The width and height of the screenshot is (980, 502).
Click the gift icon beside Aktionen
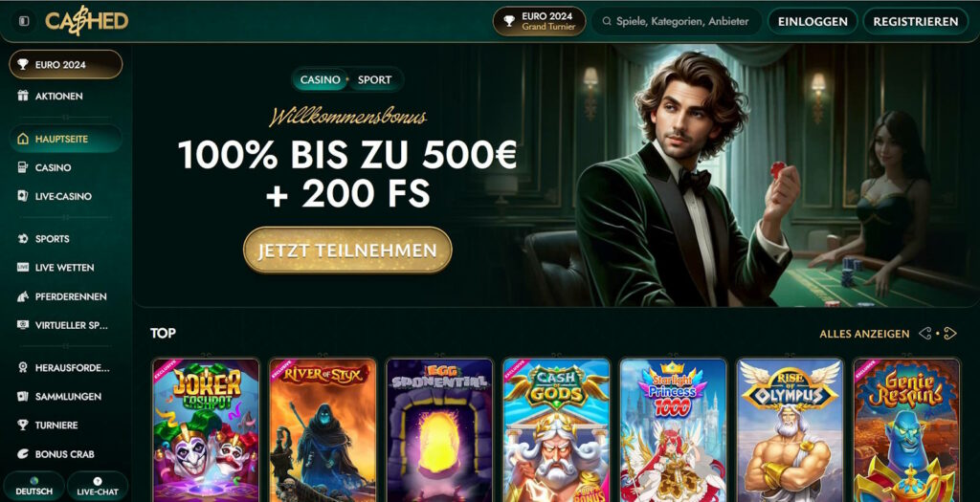coord(23,96)
